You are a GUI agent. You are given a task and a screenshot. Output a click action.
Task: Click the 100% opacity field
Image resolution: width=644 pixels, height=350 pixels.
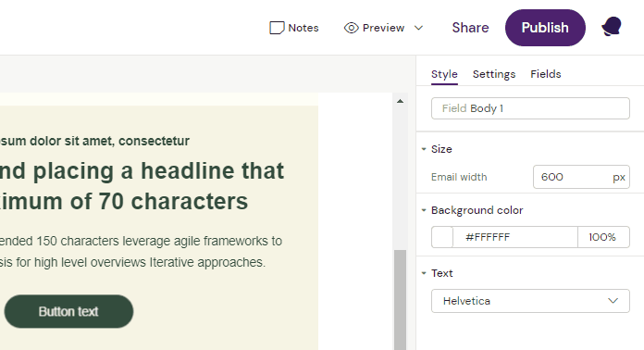coord(603,237)
